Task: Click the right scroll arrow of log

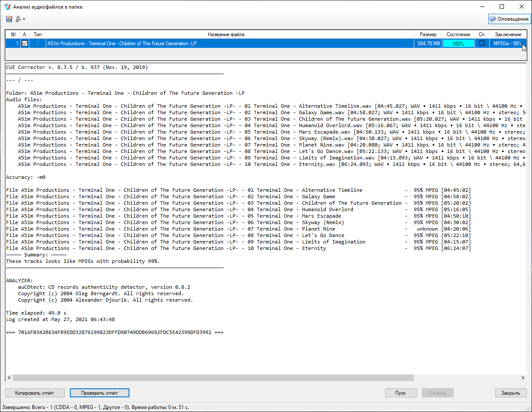Action: (x=523, y=378)
